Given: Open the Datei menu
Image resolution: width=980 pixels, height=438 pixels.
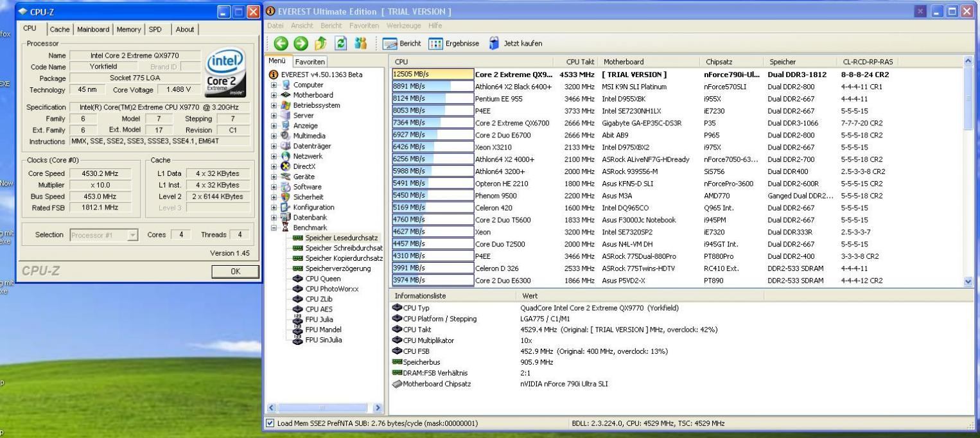Looking at the screenshot, I should [277, 26].
